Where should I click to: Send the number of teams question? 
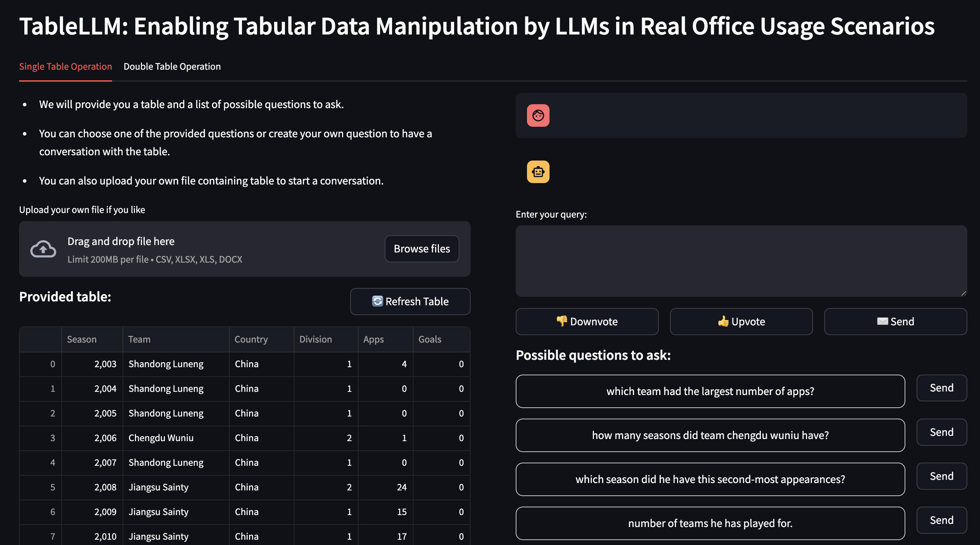pyautogui.click(x=941, y=520)
